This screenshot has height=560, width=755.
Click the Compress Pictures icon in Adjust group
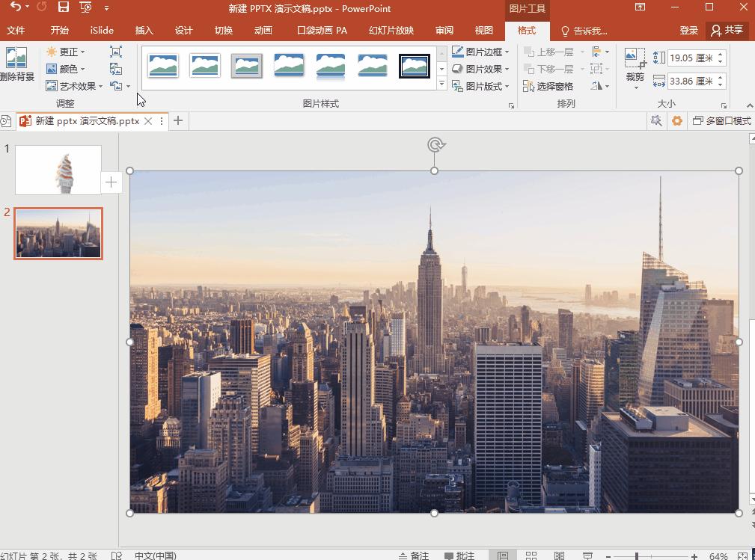click(x=115, y=52)
